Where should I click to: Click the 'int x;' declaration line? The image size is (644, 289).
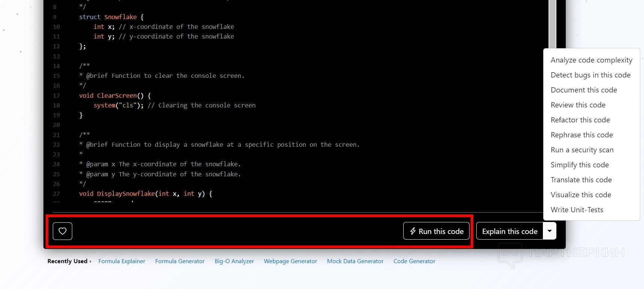point(164,27)
